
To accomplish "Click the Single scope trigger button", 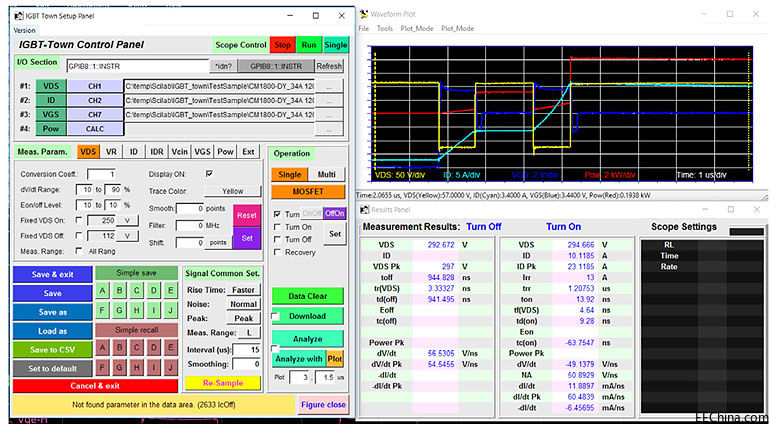I will coord(335,45).
